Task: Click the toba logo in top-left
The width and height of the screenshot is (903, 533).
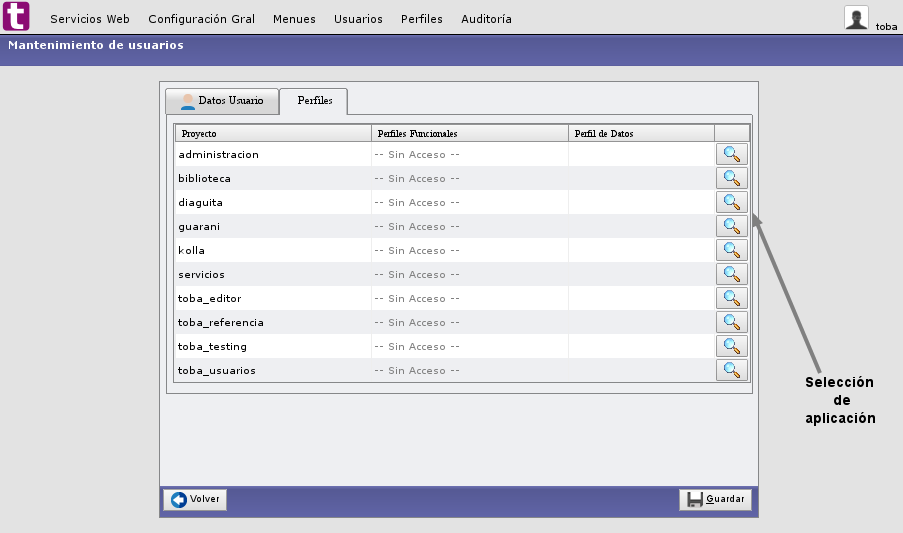Action: click(x=17, y=17)
